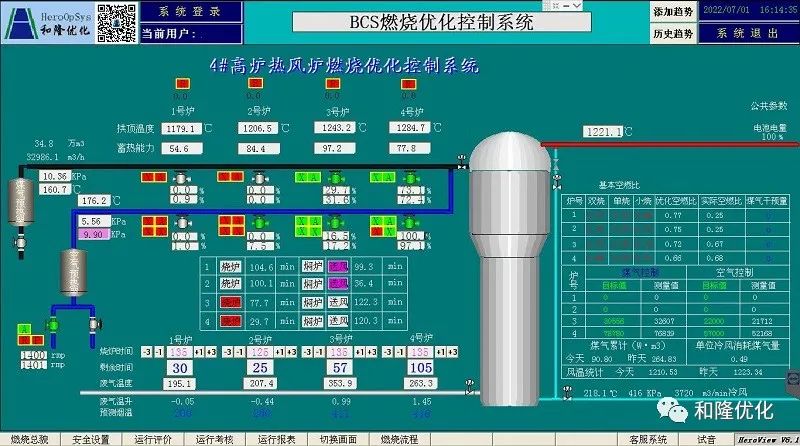Click the valve on cyan pipe right of stove dome
Screen dimensions: 800x446
(x=556, y=181)
